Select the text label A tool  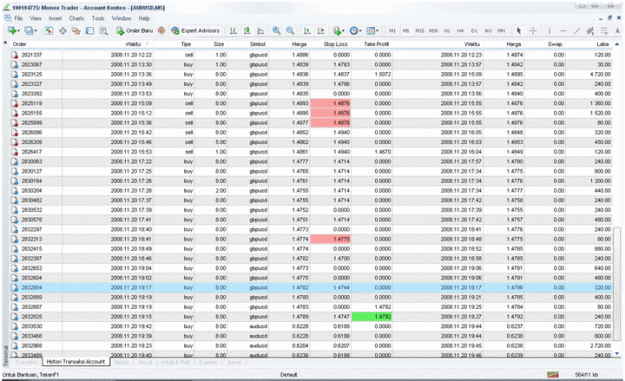click(x=617, y=31)
